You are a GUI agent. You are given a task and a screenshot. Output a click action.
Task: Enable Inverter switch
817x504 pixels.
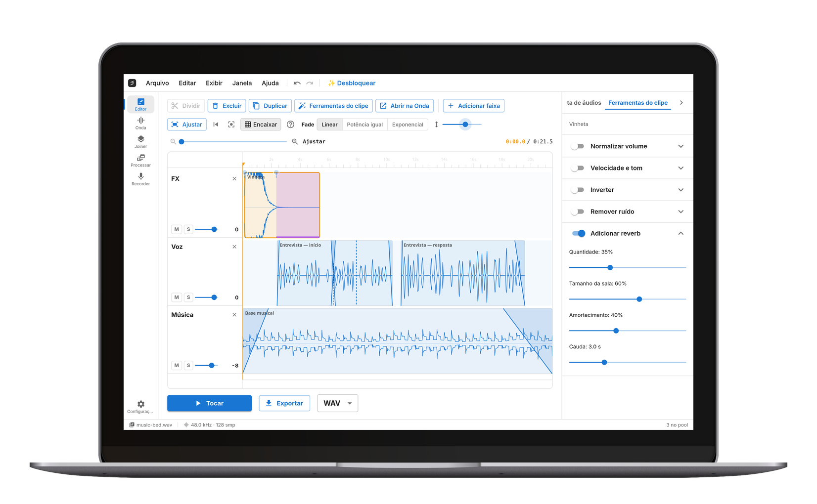[577, 190]
